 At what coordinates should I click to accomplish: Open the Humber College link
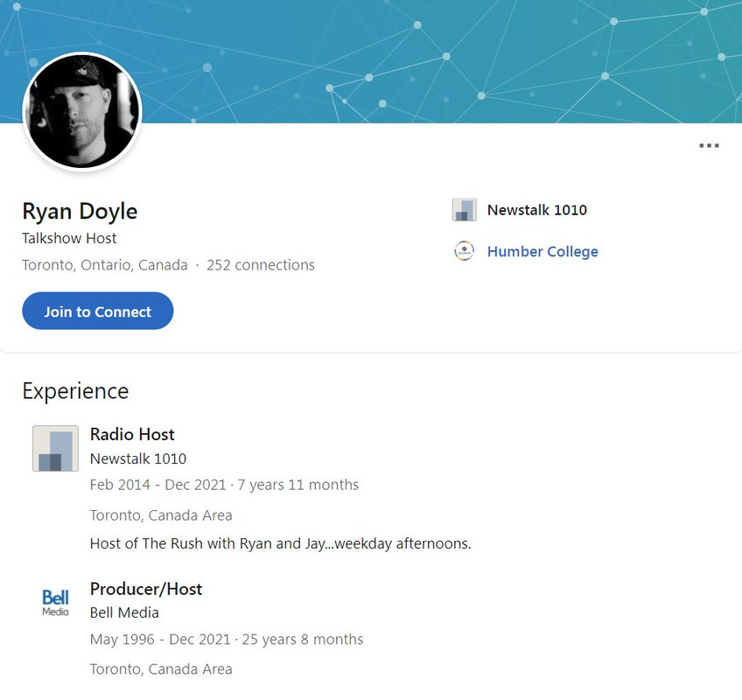coord(542,251)
